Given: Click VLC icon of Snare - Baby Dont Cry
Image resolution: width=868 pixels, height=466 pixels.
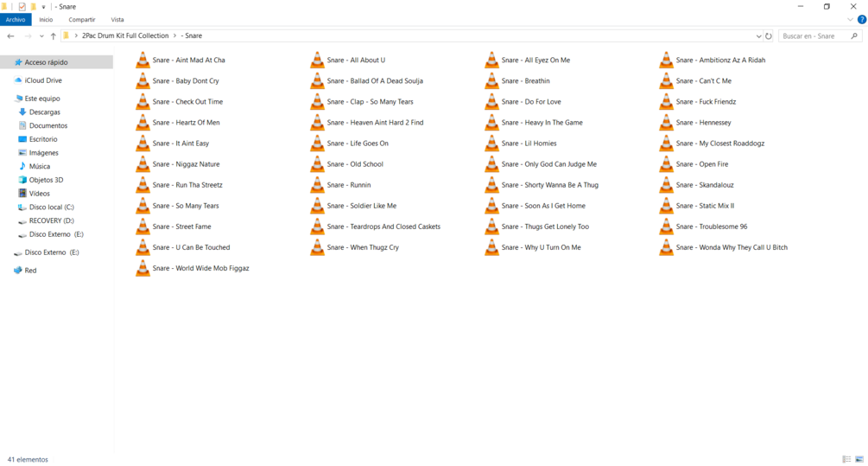Looking at the screenshot, I should (143, 81).
